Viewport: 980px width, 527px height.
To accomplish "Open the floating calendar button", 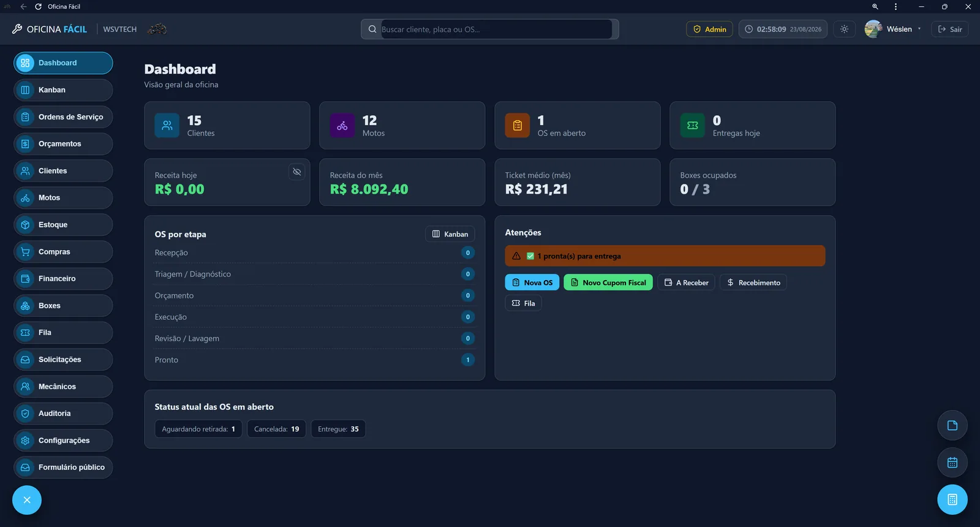I will click(x=952, y=463).
